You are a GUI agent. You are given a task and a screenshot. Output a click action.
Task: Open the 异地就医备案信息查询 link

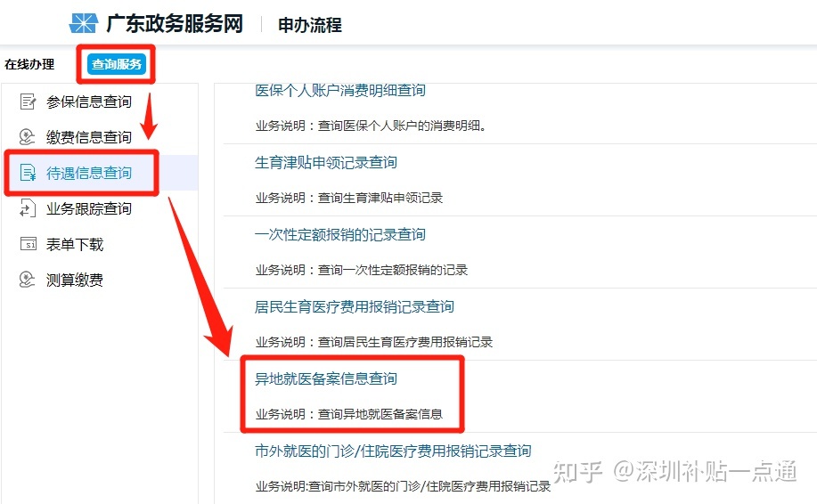(326, 378)
